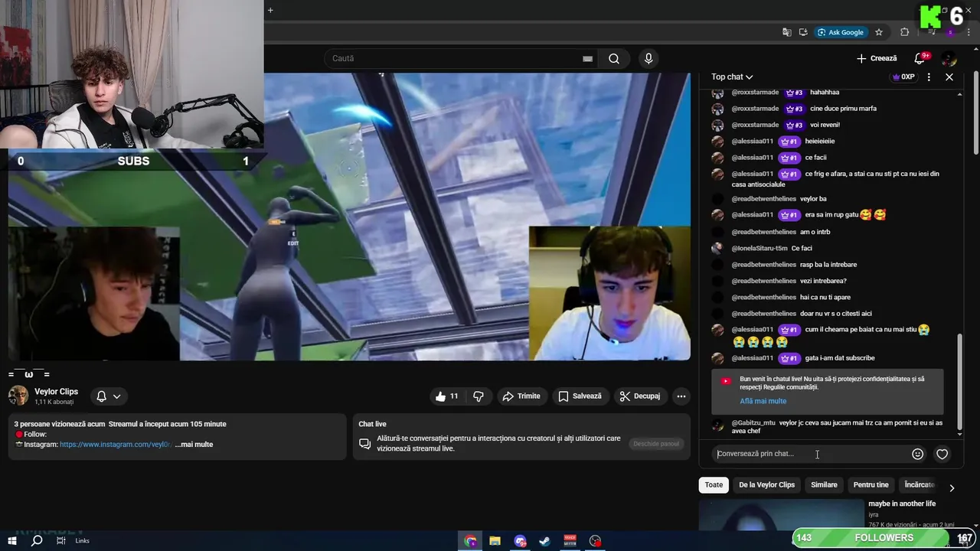The image size is (980, 551).
Task: Open live chat more options menu
Action: point(929,77)
